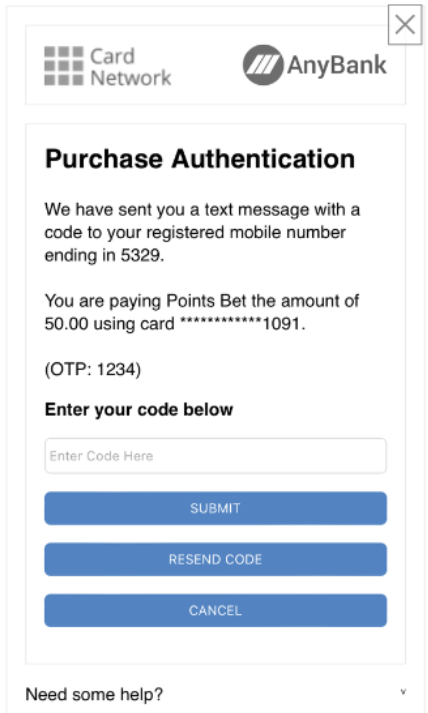Click the 50.00 payment amount
This screenshot has height=713, width=428.
click(x=66, y=324)
